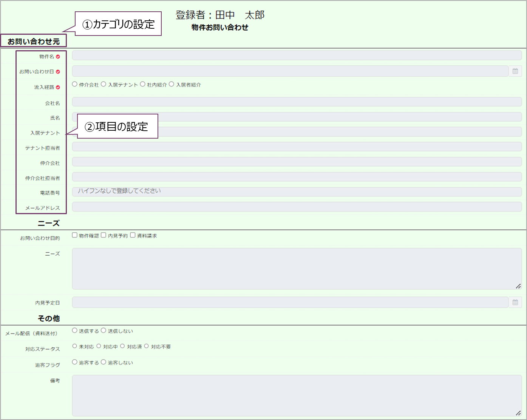This screenshot has height=420, width=527.
Task: Tick the 内見予約 checkbox
Action: [x=104, y=235]
